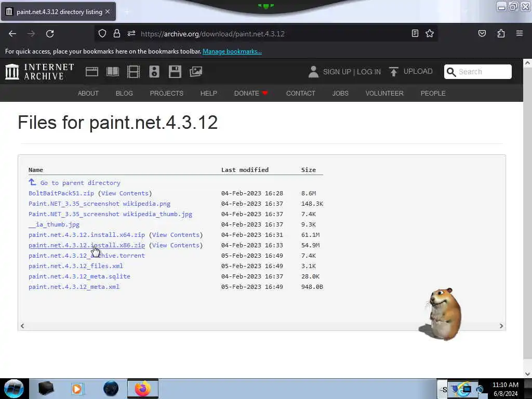Image resolution: width=532 pixels, height=399 pixels.
Task: Open paint.net.4.3.12_meta.sqlite link
Action: [79, 276]
